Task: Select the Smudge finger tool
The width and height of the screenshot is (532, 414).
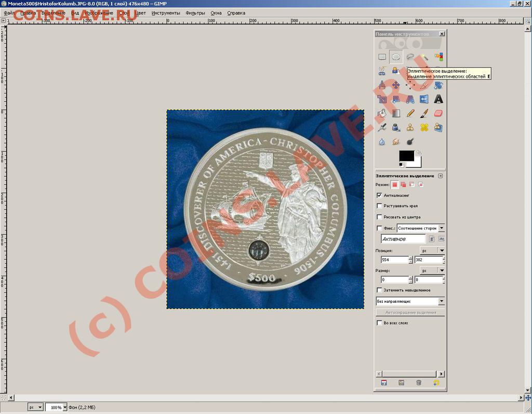Action: point(396,141)
